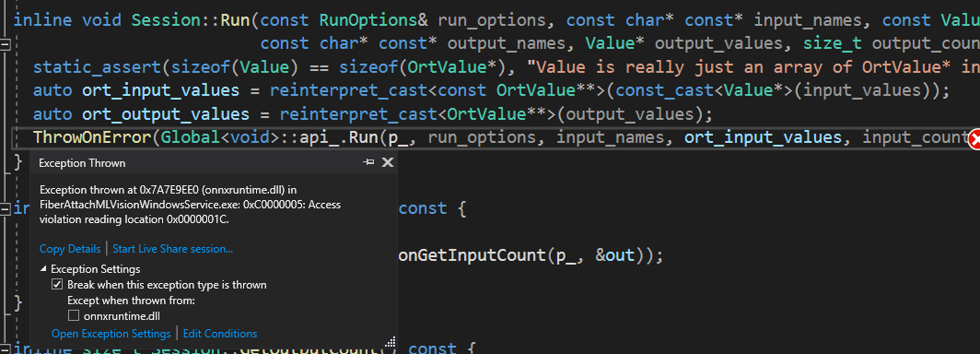Start Live Share session link
Screen dimensions: 980x354
point(173,249)
